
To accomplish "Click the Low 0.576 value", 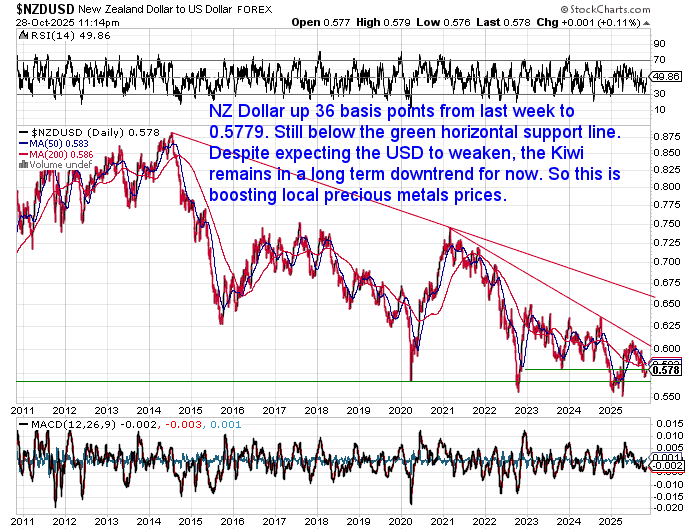I will coord(443,22).
